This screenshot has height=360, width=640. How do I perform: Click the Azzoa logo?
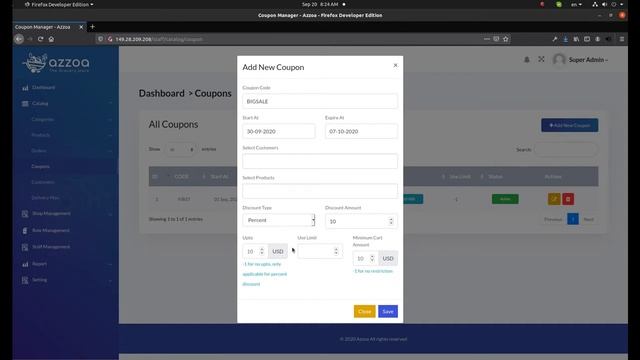(x=56, y=63)
